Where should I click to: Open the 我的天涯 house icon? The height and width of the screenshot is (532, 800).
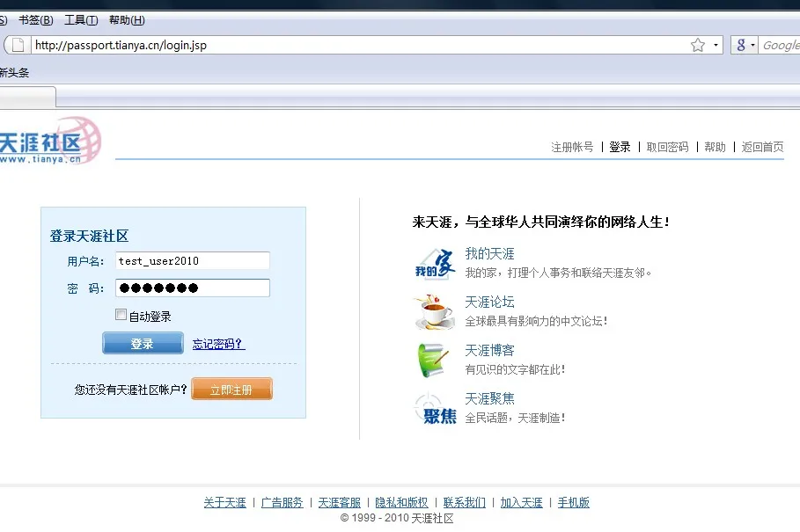pos(435,264)
